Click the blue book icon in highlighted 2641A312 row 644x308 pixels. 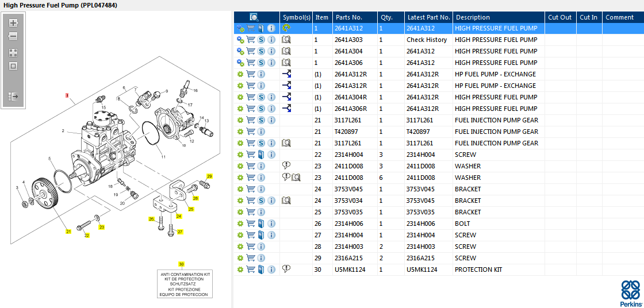pyautogui.click(x=261, y=28)
